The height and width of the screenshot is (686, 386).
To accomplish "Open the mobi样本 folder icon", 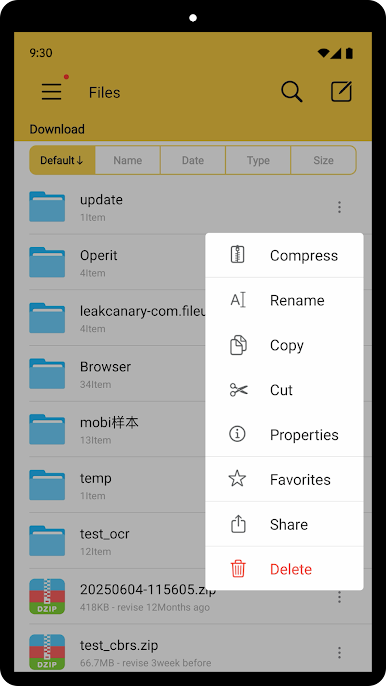I will [47, 429].
